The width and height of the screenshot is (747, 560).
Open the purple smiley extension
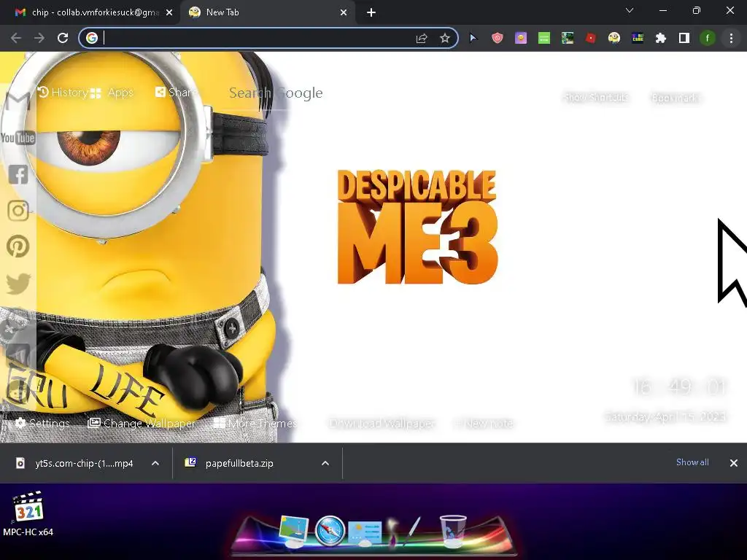click(x=521, y=38)
